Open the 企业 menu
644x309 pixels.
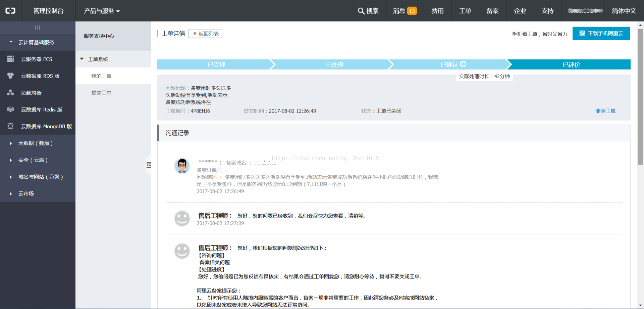[520, 11]
